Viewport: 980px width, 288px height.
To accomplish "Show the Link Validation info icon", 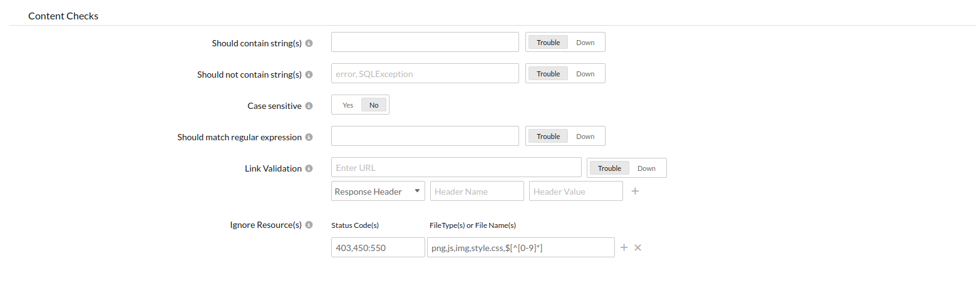I will point(309,168).
